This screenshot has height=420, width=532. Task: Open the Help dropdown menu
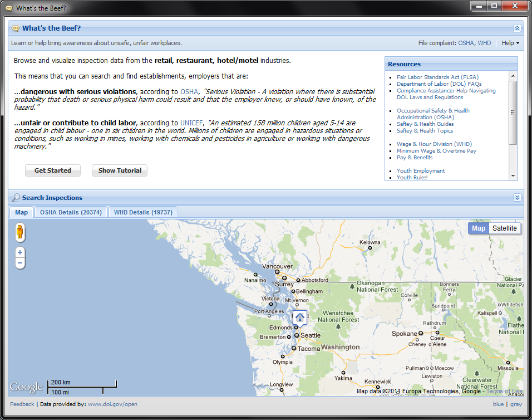tap(510, 43)
